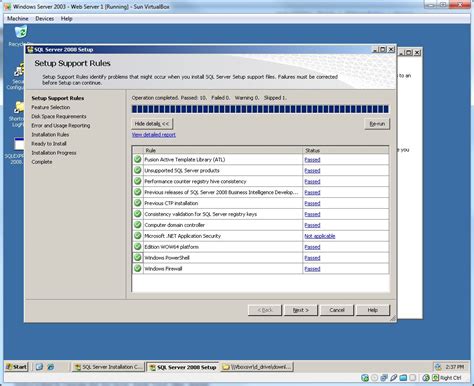This screenshot has height=386, width=474.
Task: Click the Re-run button
Action: [x=377, y=124]
